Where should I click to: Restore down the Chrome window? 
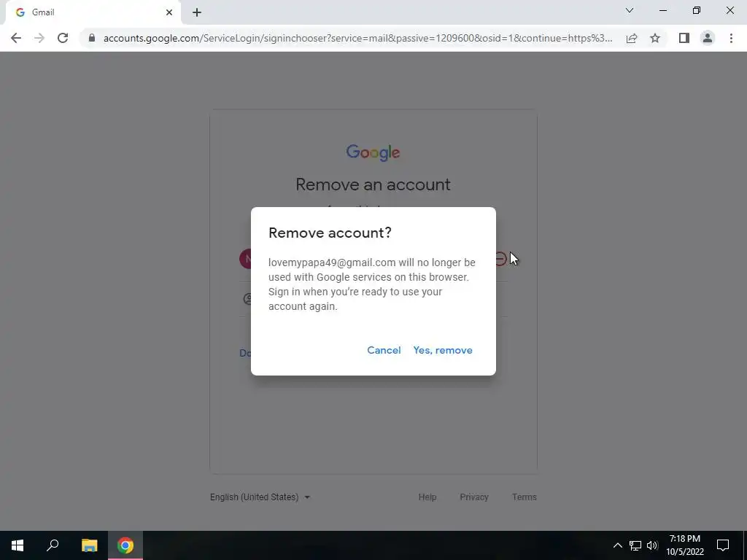point(697,10)
